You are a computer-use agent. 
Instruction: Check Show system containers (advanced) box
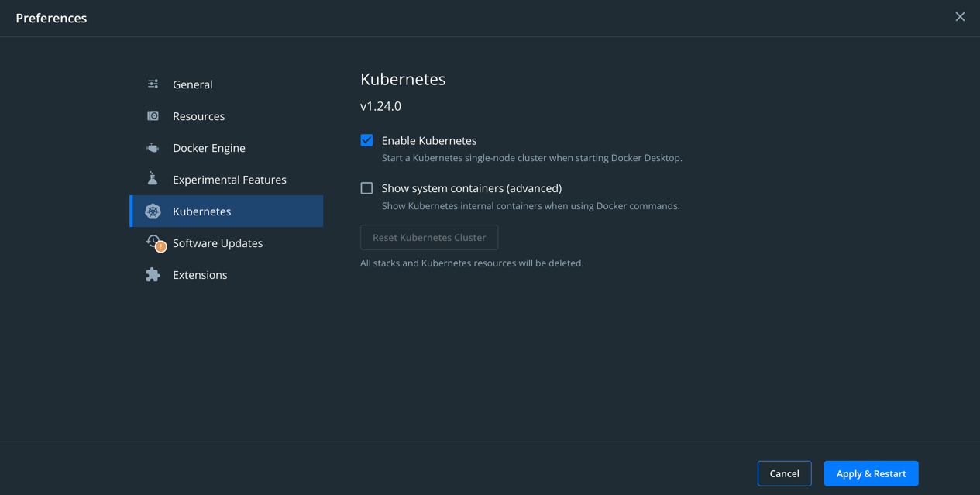[x=366, y=187]
